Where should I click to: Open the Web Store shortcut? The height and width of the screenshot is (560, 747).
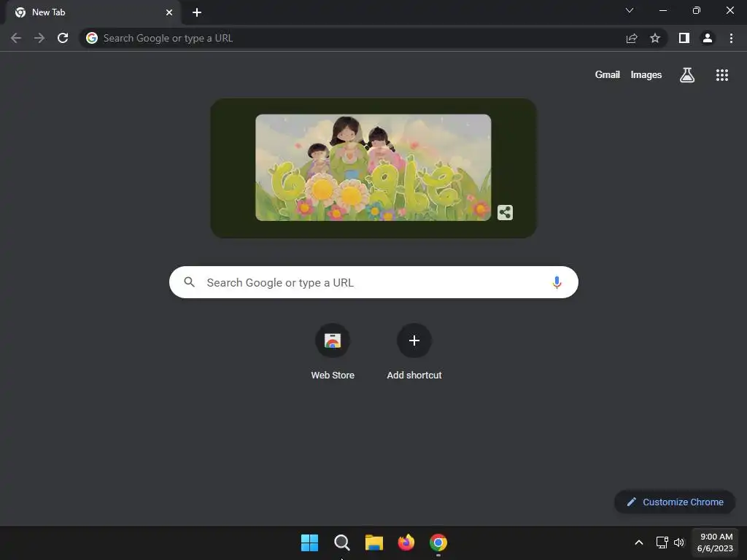(333, 351)
